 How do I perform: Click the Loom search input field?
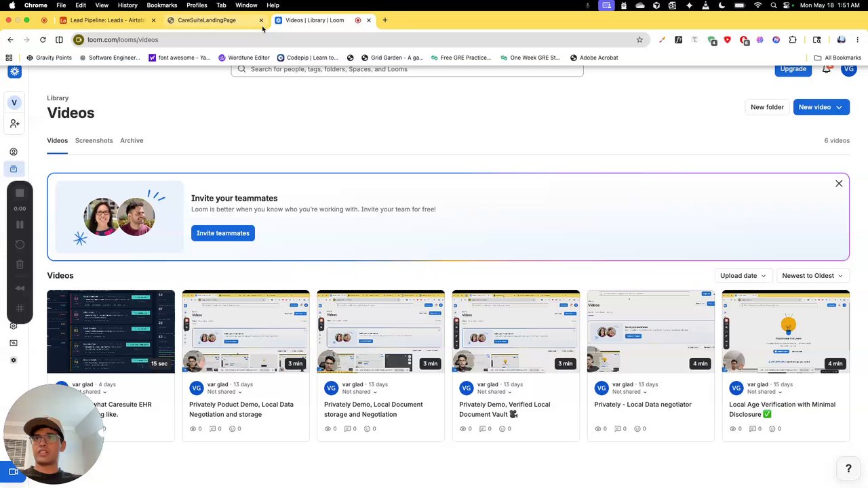(407, 69)
